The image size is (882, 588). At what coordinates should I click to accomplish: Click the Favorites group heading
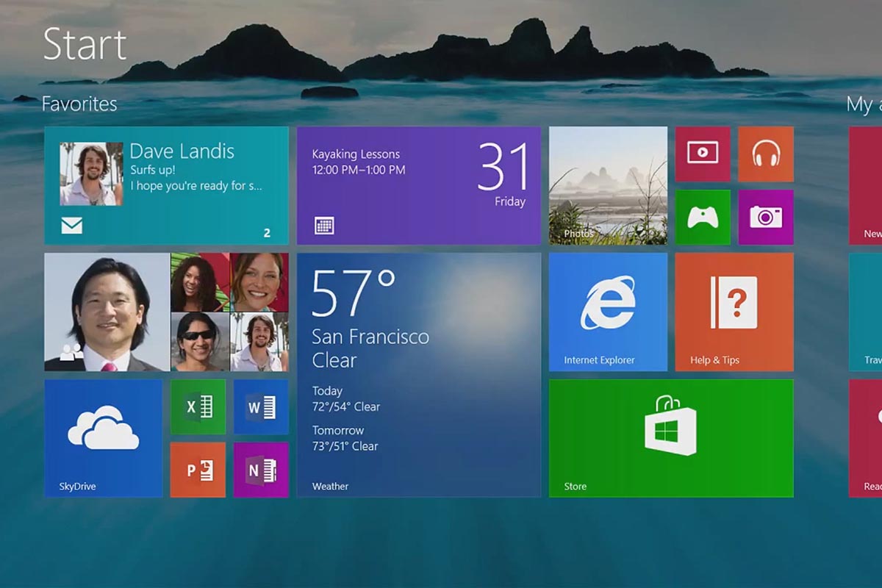79,104
